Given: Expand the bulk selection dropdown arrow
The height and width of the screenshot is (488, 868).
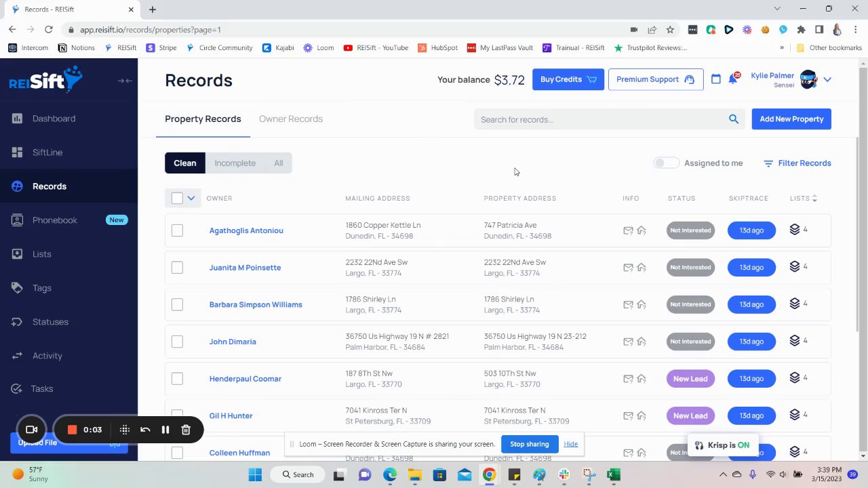Looking at the screenshot, I should (x=191, y=198).
